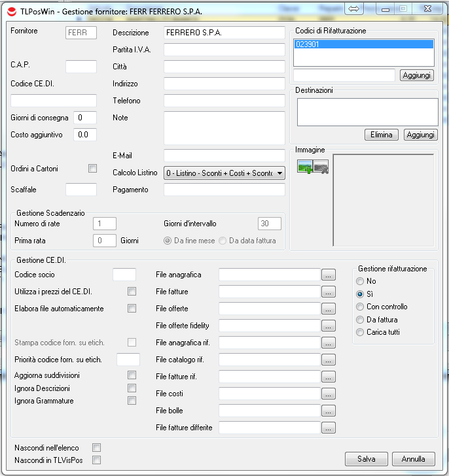The image size is (449, 476).
Task: Tick the Ignora Descrizioni checkbox
Action: (x=132, y=388)
